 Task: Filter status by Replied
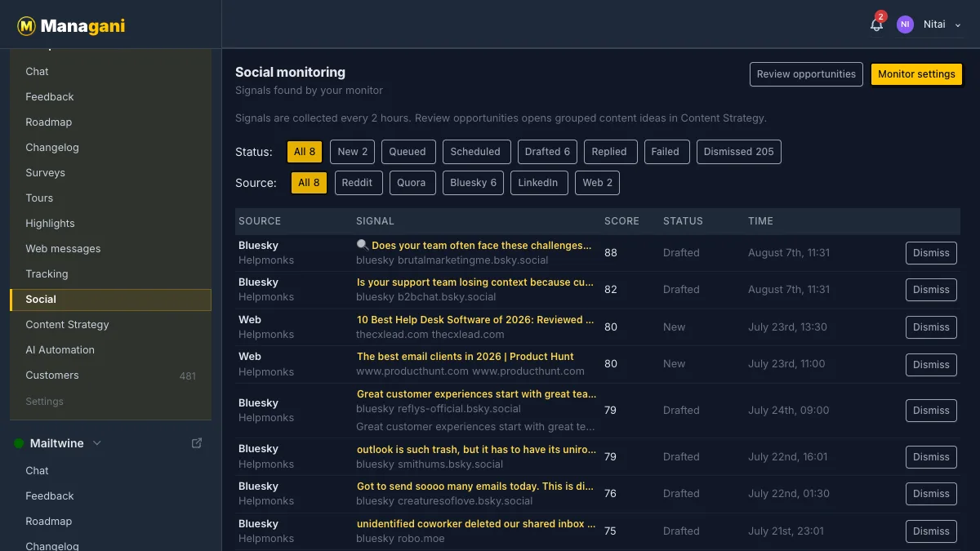click(609, 152)
